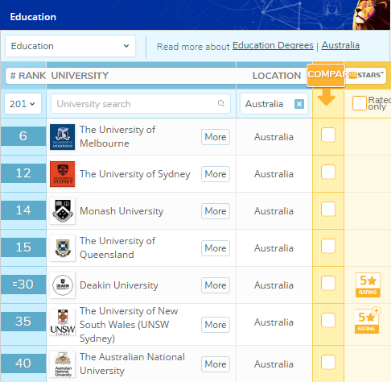Open Deakin University 5 star rating badge
The image size is (392, 382).
click(x=368, y=285)
